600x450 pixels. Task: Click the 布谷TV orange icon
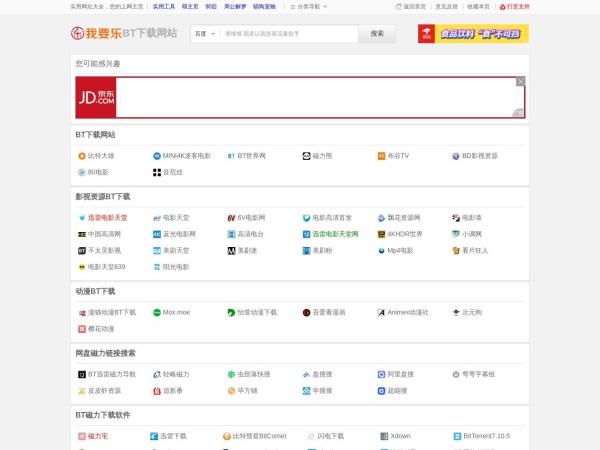tap(381, 156)
